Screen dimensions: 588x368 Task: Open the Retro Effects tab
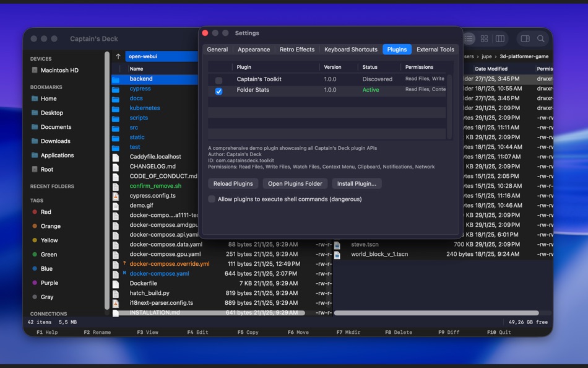(297, 50)
